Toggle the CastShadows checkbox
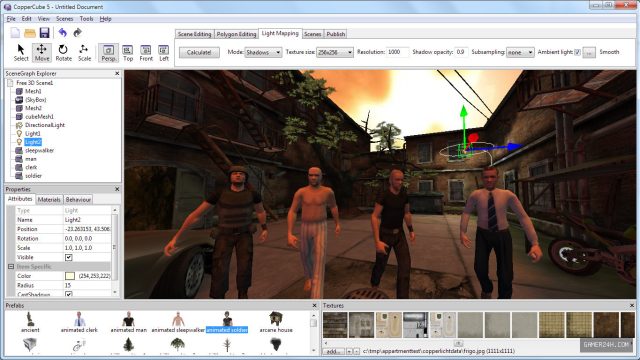The image size is (640, 360). (69, 294)
